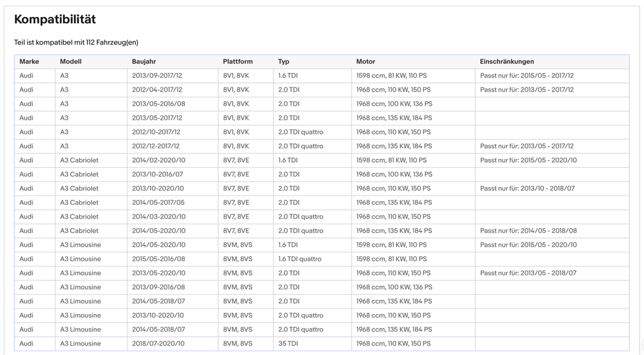Click the Motor column header
The width and height of the screenshot is (644, 355).
point(365,62)
